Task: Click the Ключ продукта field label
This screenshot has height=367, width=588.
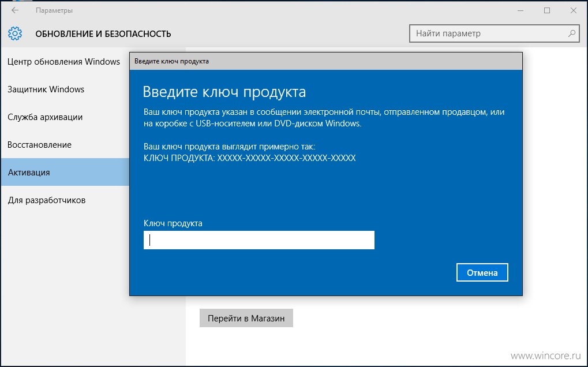Action: coord(173,223)
